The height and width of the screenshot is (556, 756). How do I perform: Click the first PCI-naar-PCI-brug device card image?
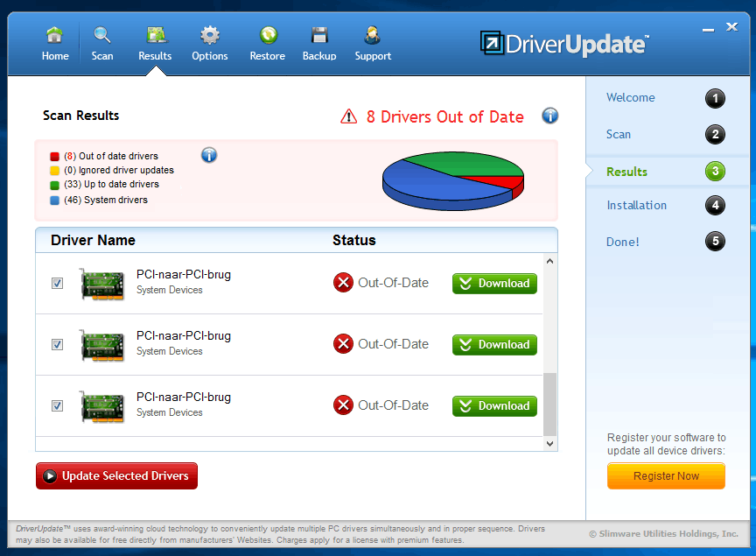(x=101, y=284)
